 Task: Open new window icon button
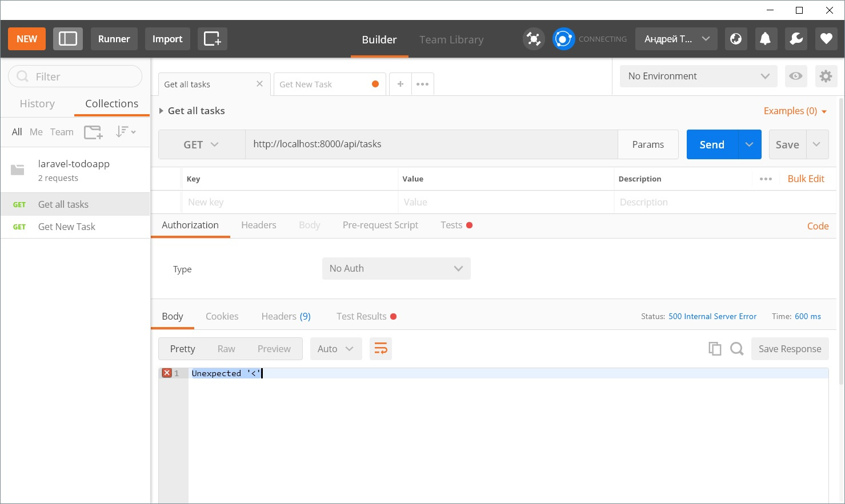[213, 39]
